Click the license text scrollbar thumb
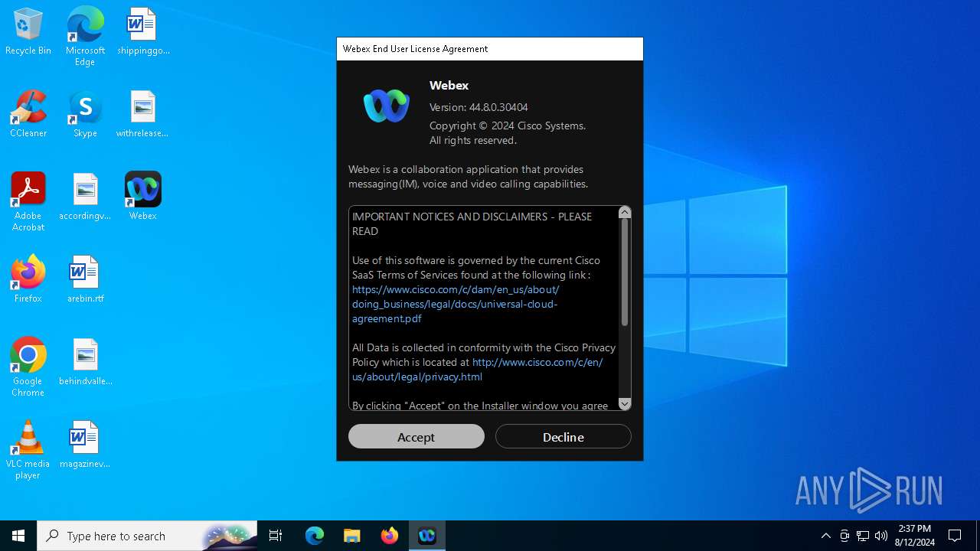The image size is (980, 551). [625, 272]
